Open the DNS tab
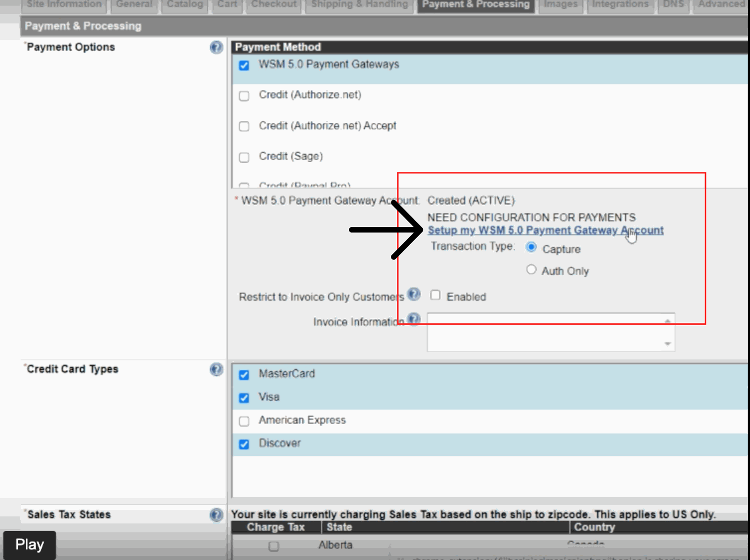 click(673, 5)
